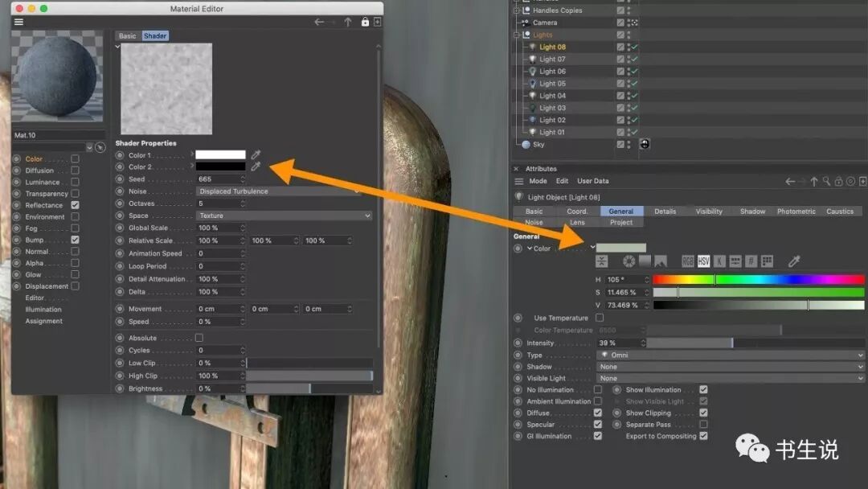Open the Mode menu in Attributes
The image size is (868, 489).
click(x=538, y=181)
